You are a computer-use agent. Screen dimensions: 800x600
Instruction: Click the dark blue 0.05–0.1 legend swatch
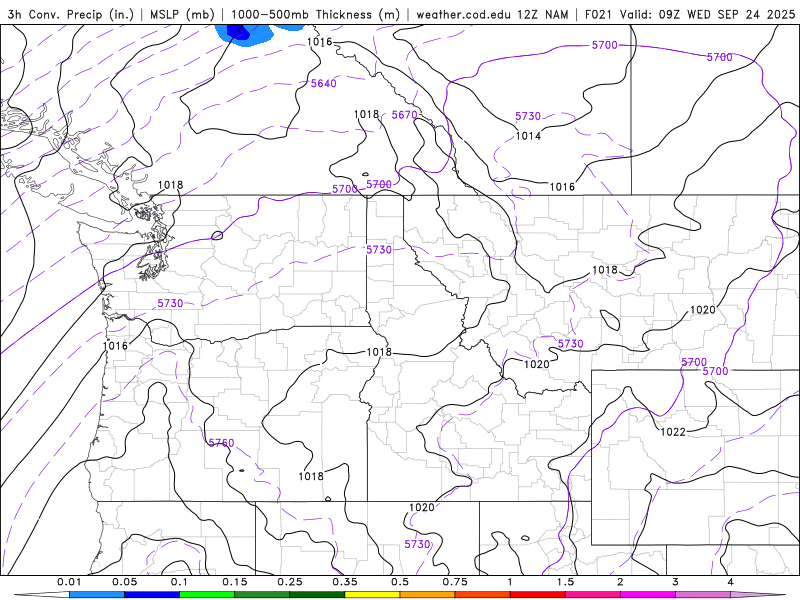coord(152,595)
